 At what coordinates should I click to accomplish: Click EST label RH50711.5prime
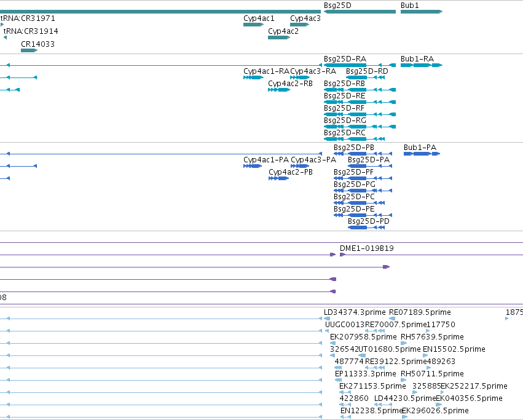432,374
